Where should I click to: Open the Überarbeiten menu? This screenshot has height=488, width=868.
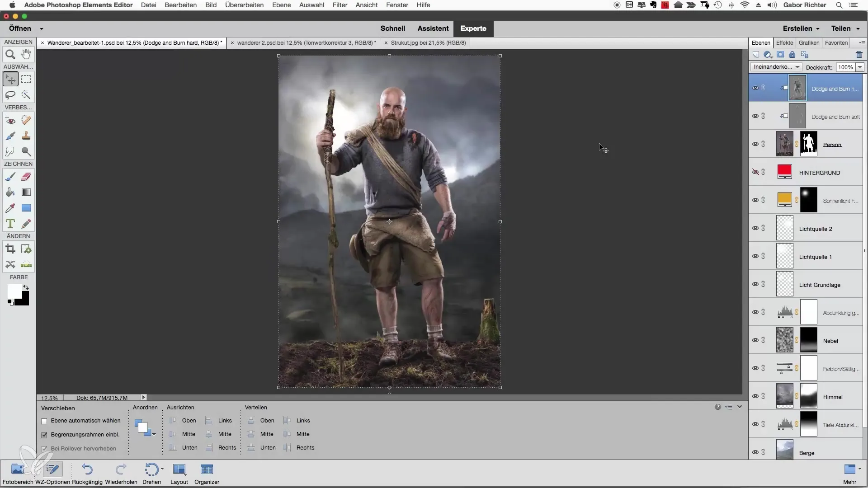(x=244, y=5)
